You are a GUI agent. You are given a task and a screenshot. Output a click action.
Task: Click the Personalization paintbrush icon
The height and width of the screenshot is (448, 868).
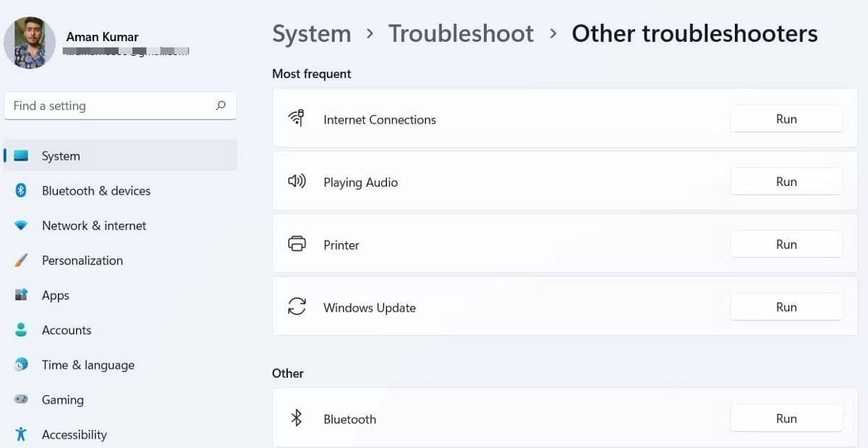pyautogui.click(x=21, y=261)
